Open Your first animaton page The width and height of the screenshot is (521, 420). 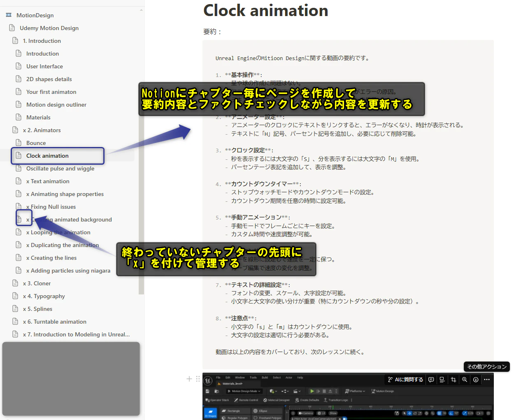[51, 92]
